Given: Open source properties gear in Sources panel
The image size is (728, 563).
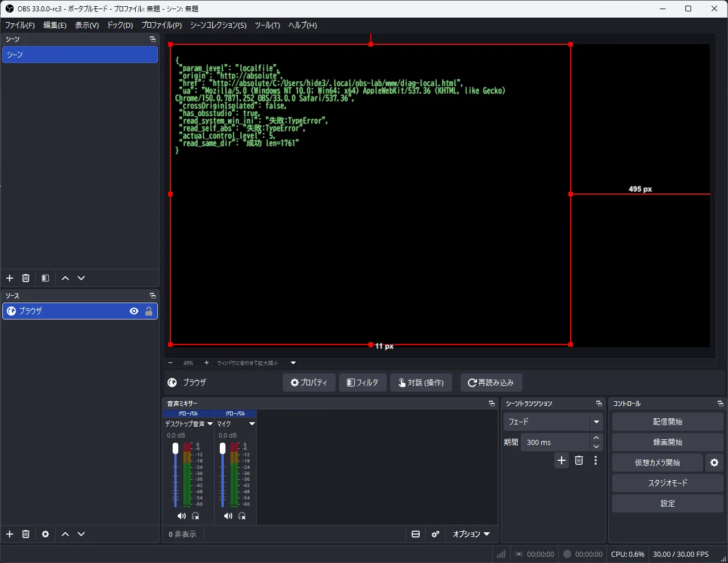Looking at the screenshot, I should click(45, 534).
